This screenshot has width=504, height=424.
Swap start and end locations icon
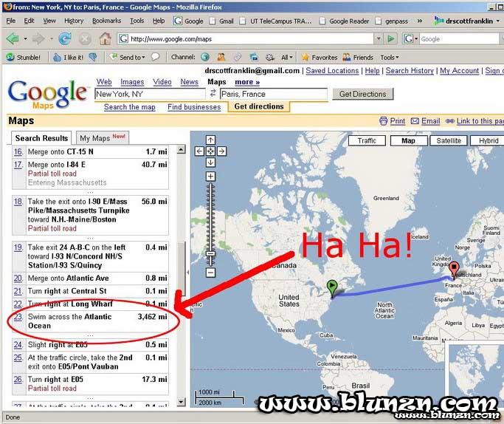point(213,93)
